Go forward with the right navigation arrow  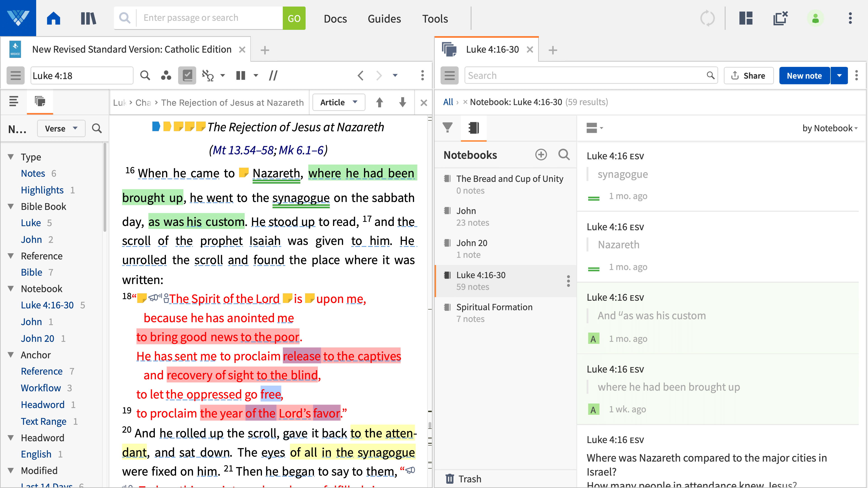point(379,75)
